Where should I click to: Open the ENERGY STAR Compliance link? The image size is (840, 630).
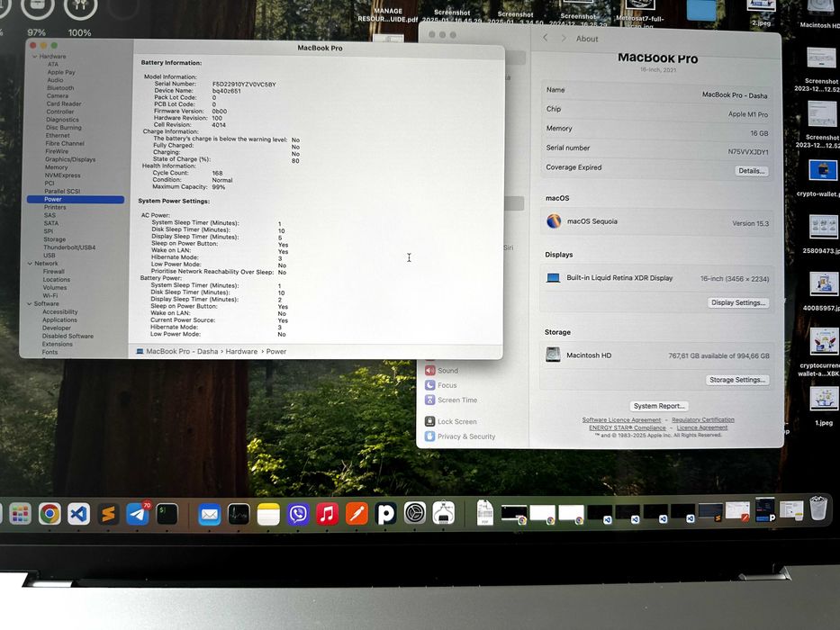(x=628, y=427)
